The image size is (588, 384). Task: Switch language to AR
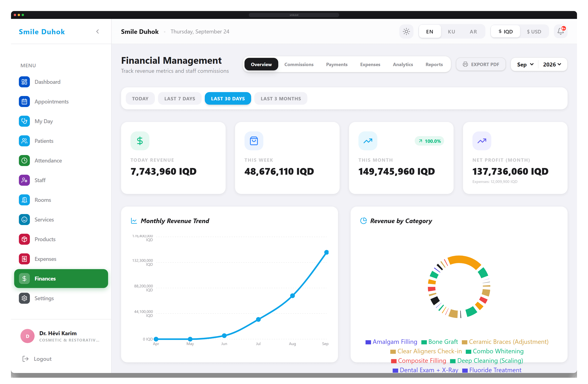click(x=473, y=31)
